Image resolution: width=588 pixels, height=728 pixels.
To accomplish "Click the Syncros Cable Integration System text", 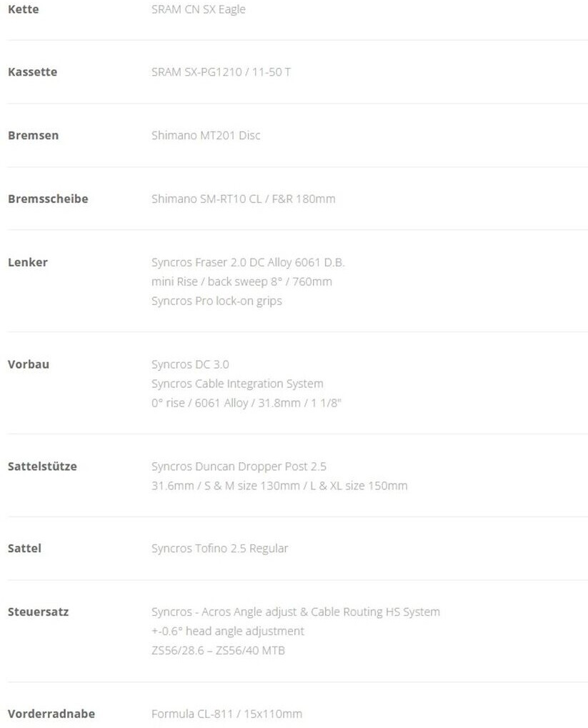I will click(x=237, y=384).
